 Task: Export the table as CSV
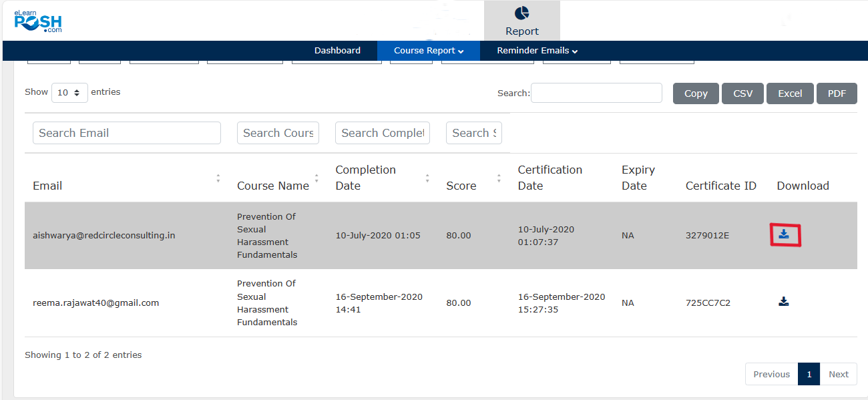[742, 93]
